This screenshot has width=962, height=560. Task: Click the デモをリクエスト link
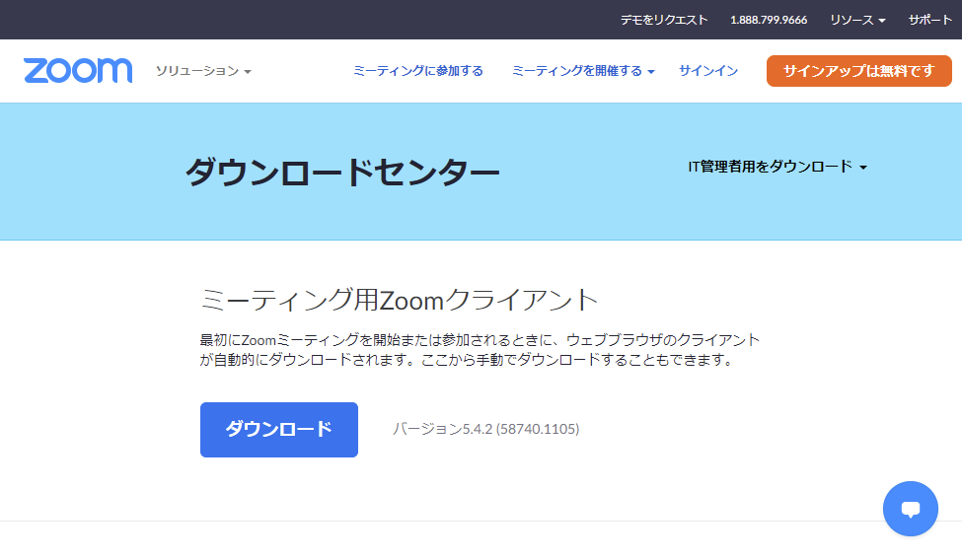click(x=664, y=21)
